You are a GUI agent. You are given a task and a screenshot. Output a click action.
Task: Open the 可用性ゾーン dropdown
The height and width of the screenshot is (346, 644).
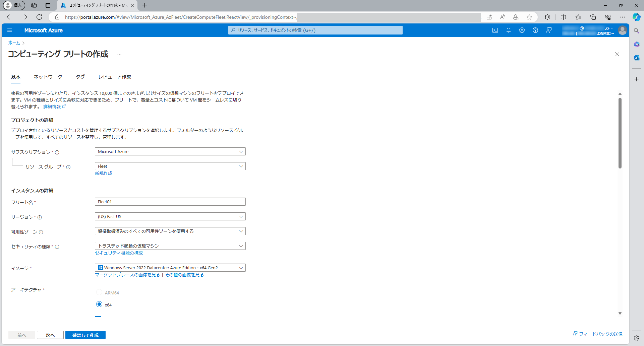coord(170,231)
